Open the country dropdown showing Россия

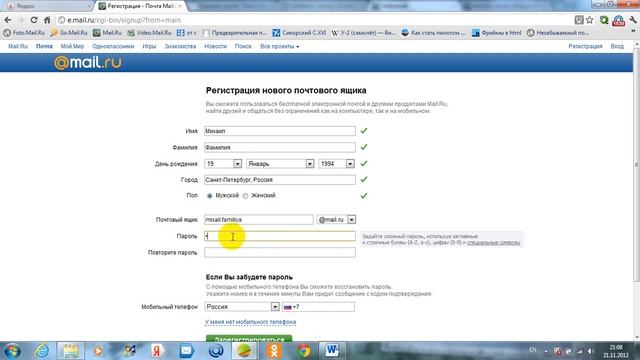242,307
